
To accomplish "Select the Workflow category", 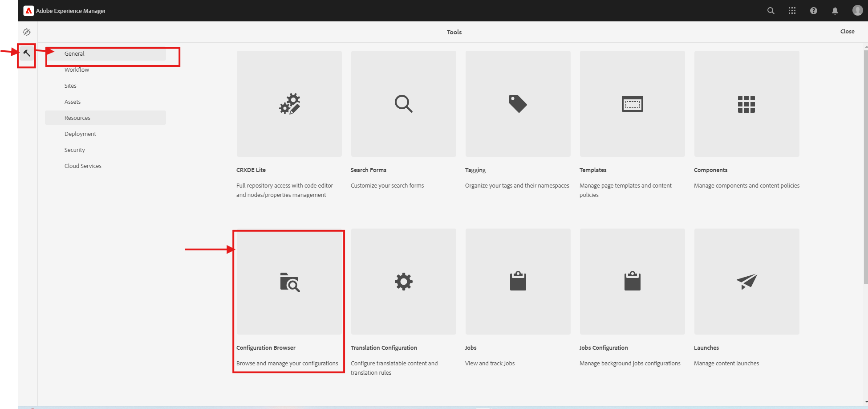I will (x=77, y=70).
